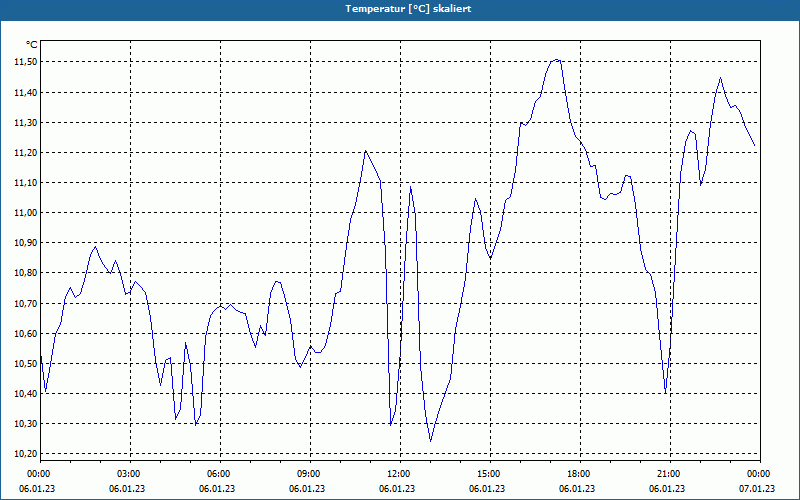
Task: Select the 10,60 axis tick label
Action: 26,334
